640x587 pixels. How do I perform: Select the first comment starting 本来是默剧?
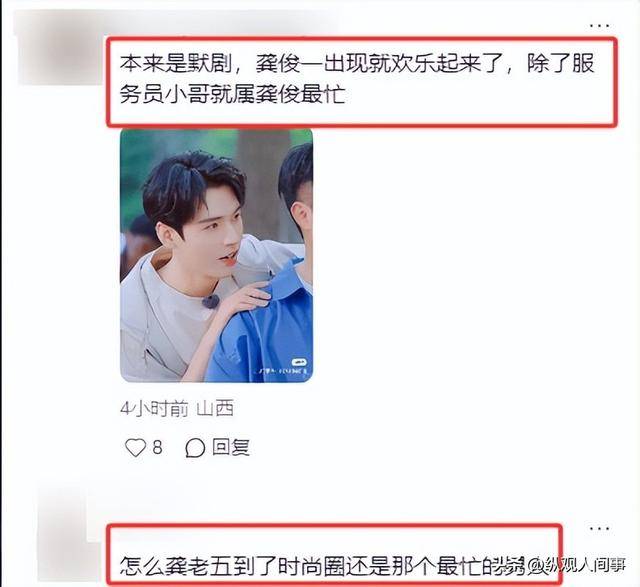tap(362, 81)
